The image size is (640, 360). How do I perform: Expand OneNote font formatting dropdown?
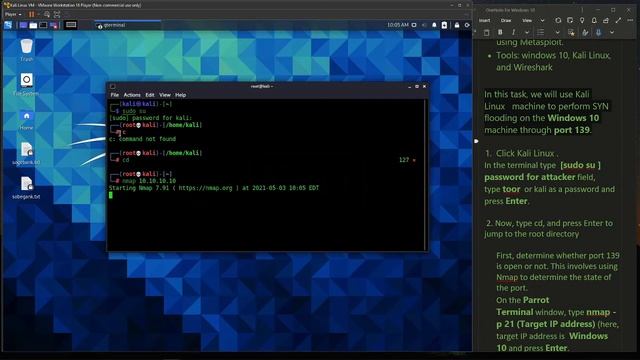(x=527, y=32)
